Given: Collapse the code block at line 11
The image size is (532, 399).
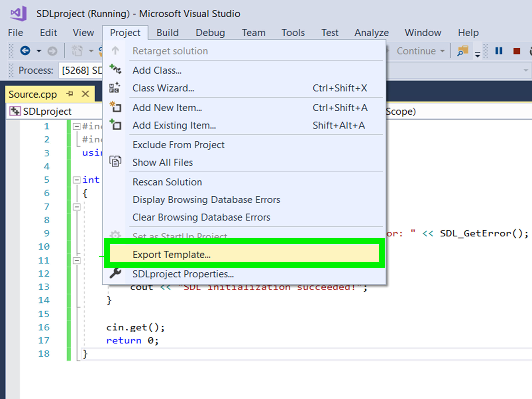Looking at the screenshot, I should pos(76,261).
